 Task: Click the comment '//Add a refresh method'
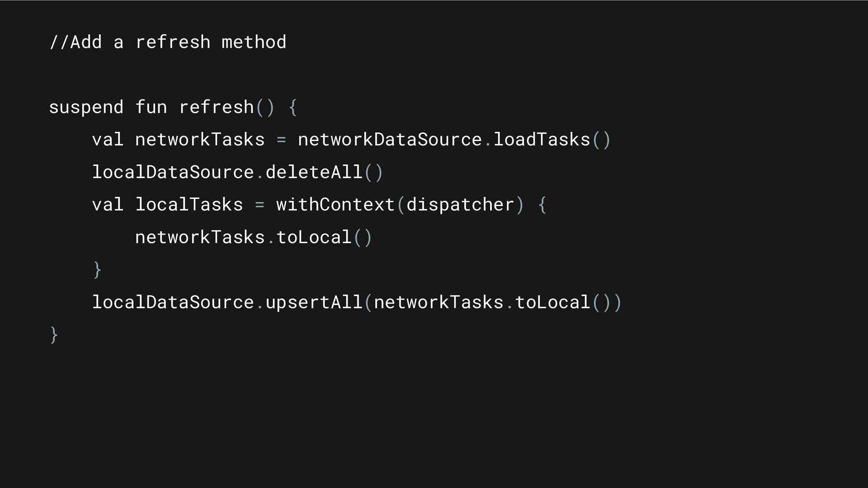(168, 42)
